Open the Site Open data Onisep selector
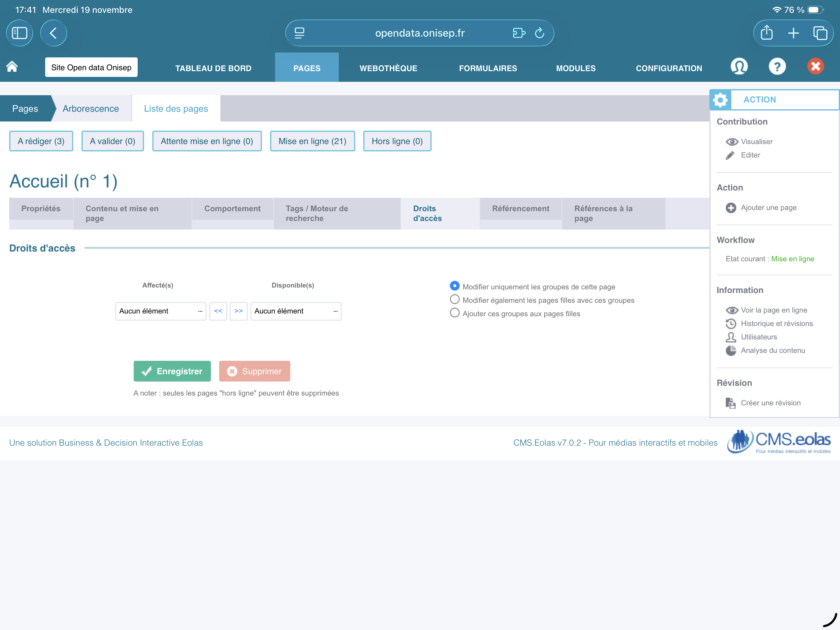840x630 pixels. click(x=91, y=67)
